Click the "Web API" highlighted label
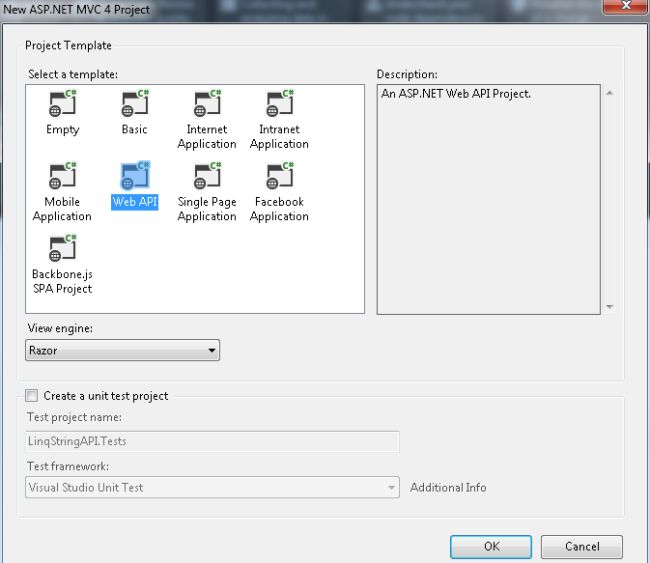This screenshot has height=563, width=650. pyautogui.click(x=135, y=202)
